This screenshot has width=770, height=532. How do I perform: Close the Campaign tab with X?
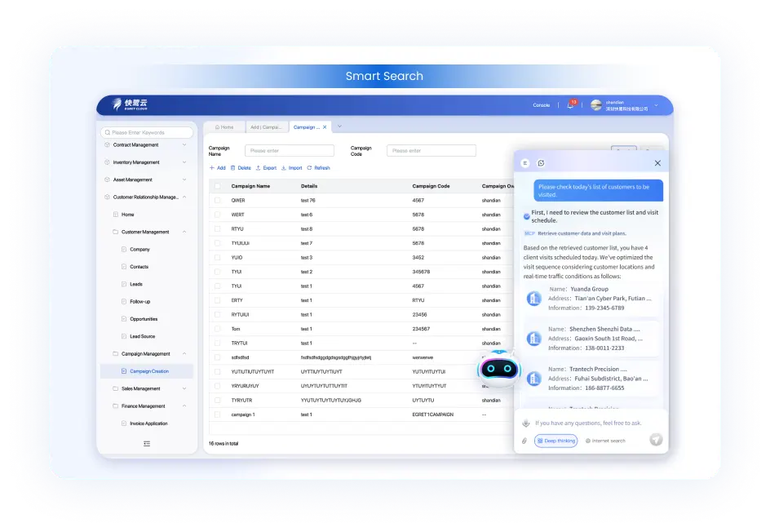click(325, 127)
